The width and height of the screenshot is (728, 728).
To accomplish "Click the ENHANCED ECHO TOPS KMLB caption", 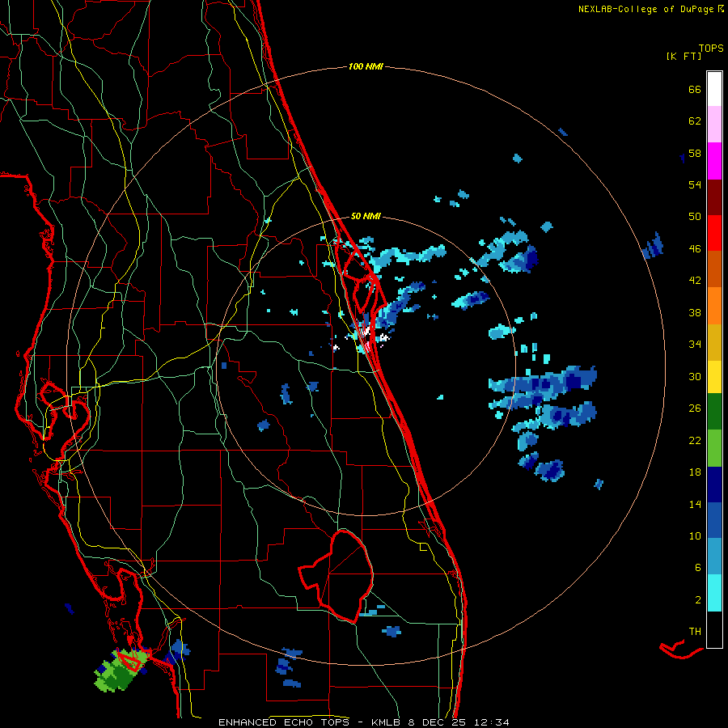I will (363, 722).
